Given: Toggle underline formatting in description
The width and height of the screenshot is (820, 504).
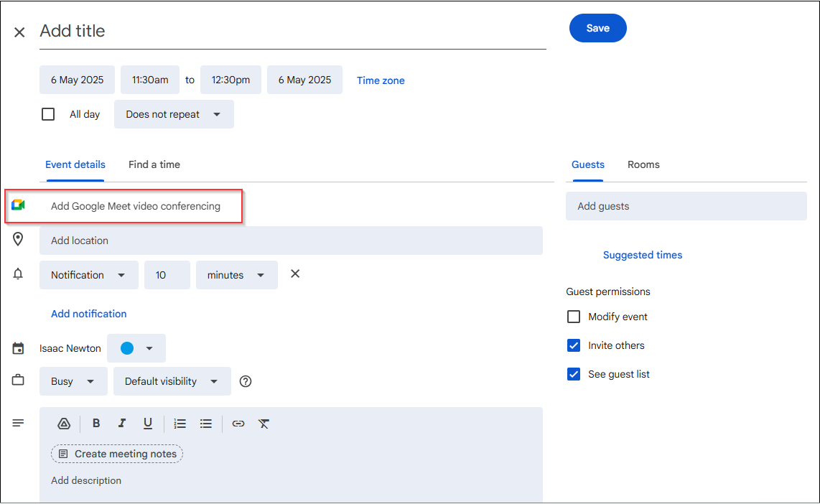Looking at the screenshot, I should (x=148, y=424).
